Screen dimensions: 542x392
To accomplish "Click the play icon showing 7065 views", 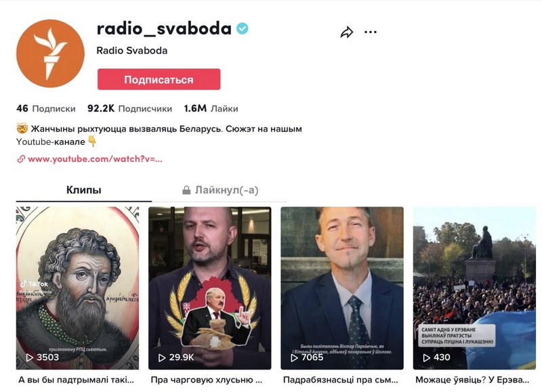I will click(294, 357).
